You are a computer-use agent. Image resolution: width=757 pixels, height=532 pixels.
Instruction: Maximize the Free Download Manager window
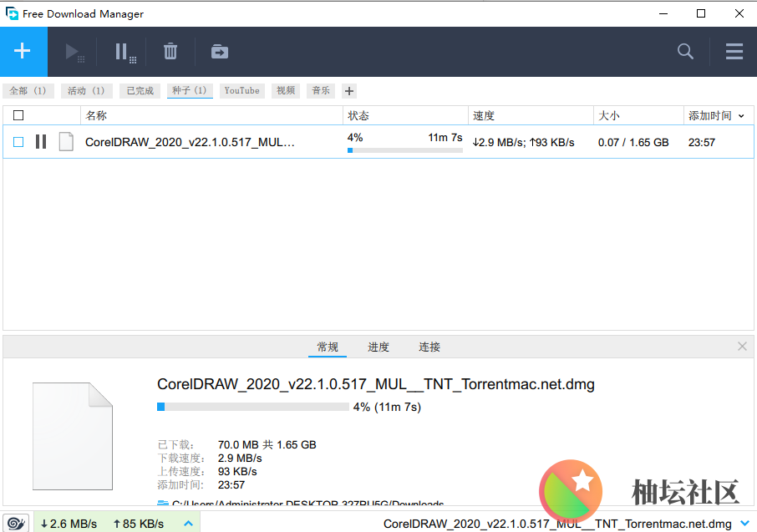701,13
